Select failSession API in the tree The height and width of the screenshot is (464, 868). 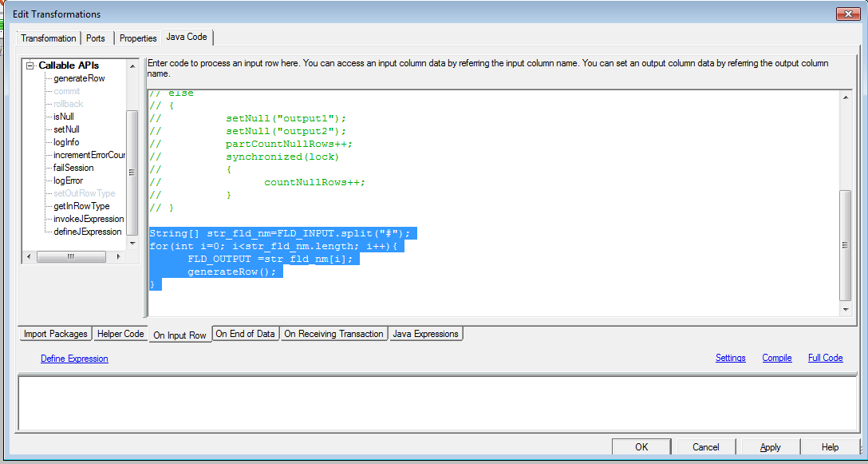pyautogui.click(x=73, y=168)
